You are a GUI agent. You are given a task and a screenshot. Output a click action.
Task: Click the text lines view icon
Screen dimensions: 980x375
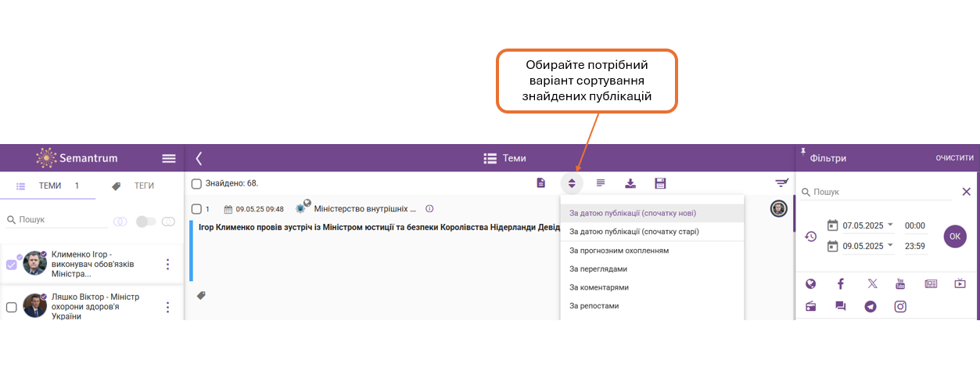click(601, 183)
